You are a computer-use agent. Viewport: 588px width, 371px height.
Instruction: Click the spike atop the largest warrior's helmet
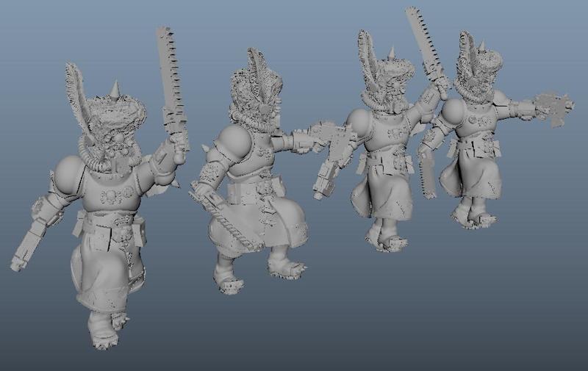pyautogui.click(x=116, y=90)
